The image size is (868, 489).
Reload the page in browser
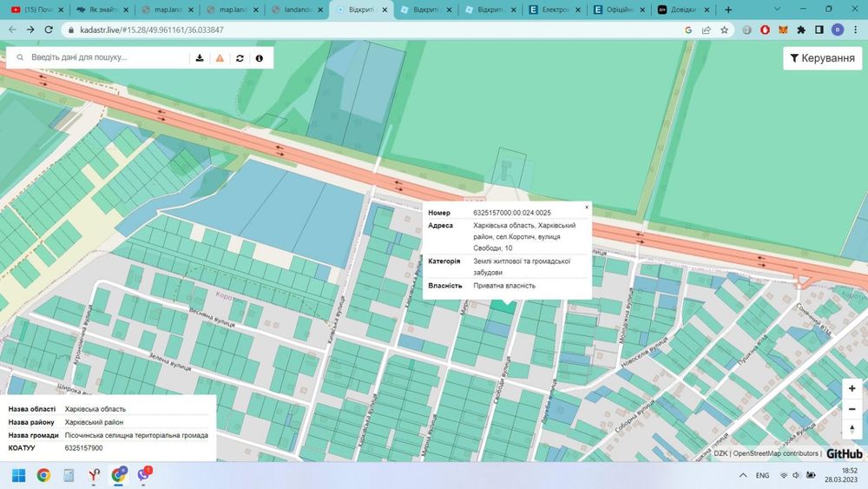(x=49, y=30)
